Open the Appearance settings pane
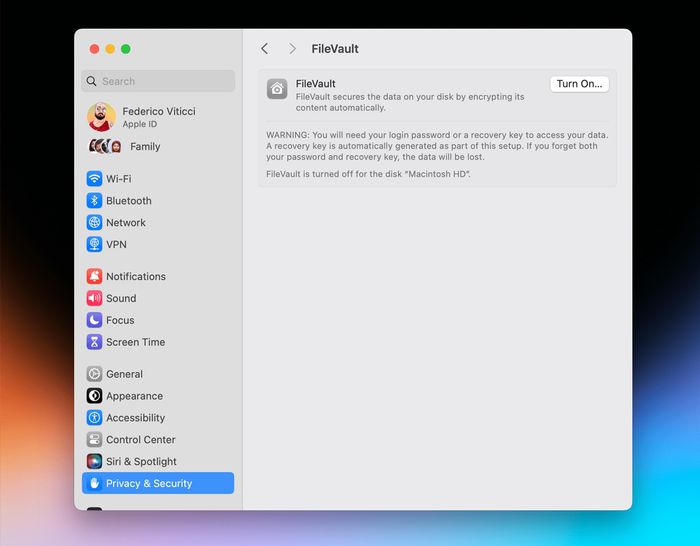Screen dimensions: 700x546 click(x=134, y=396)
